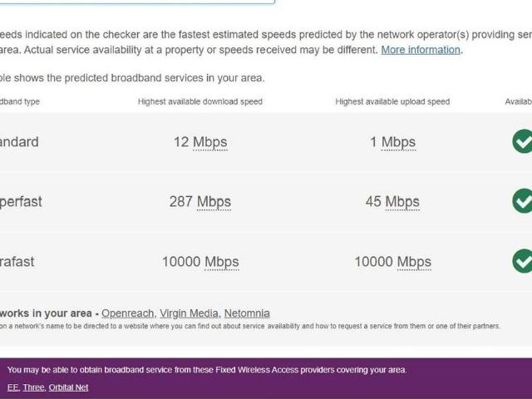This screenshot has height=399, width=532.
Task: Click Mbps abbreviation beside 10000 download speed
Action: [221, 262]
